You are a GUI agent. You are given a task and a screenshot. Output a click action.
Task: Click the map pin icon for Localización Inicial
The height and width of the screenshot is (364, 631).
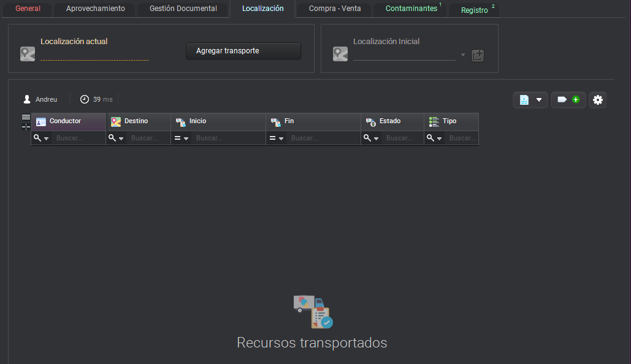(340, 53)
